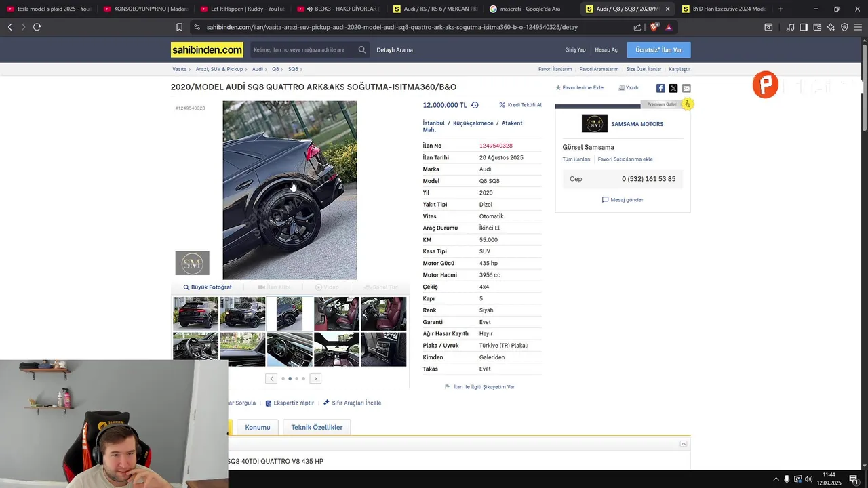This screenshot has height=488, width=868.
Task: Click the Giriş Yap link
Action: pyautogui.click(x=575, y=49)
